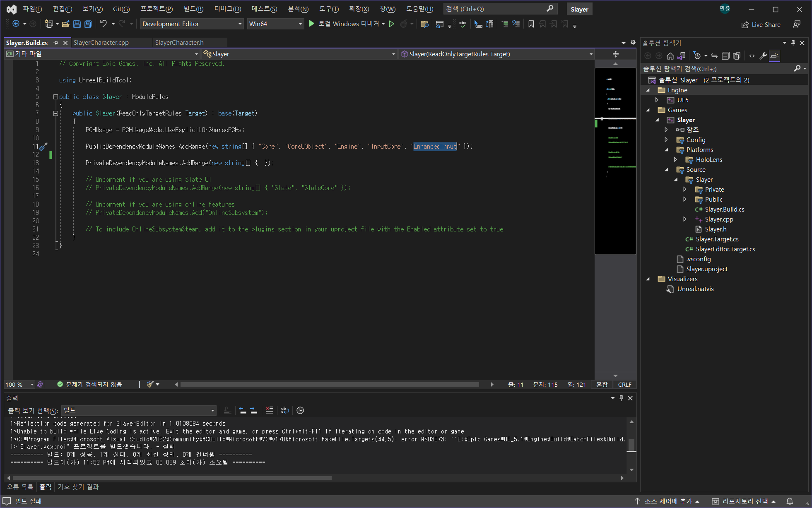Toggle timestamps clock icon in output panel
Image resolution: width=812 pixels, height=508 pixels.
tap(300, 410)
